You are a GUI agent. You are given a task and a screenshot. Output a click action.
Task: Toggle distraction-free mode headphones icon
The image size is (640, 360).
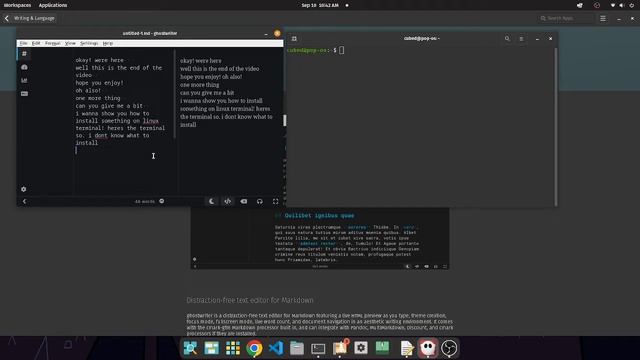[260, 201]
